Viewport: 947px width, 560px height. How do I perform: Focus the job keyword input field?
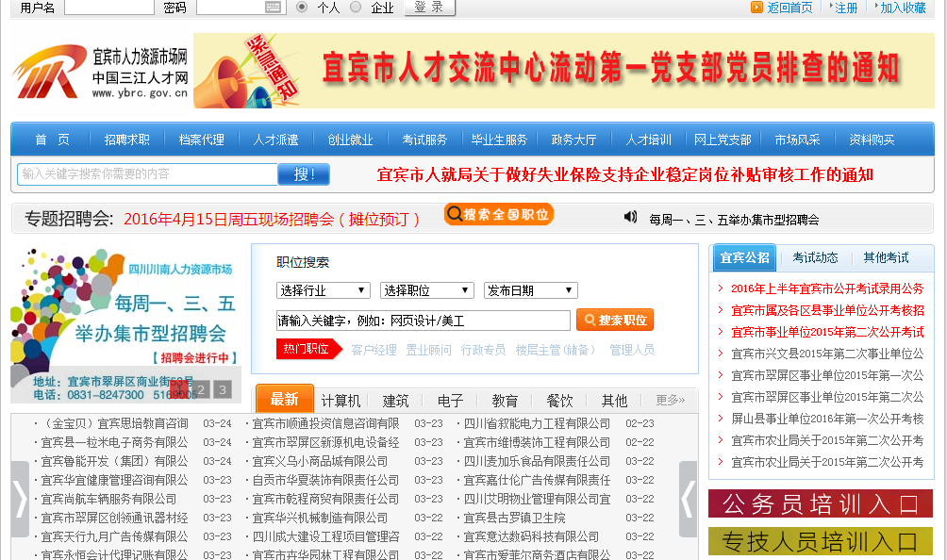coord(423,321)
